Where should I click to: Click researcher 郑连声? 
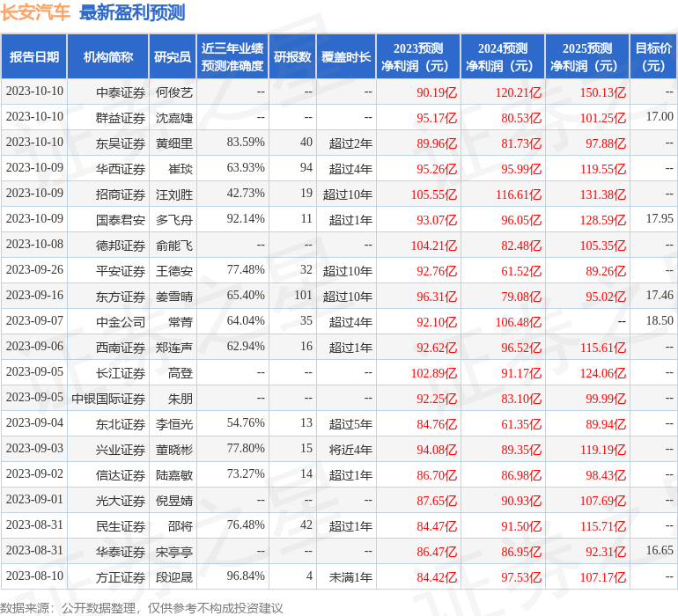173,348
